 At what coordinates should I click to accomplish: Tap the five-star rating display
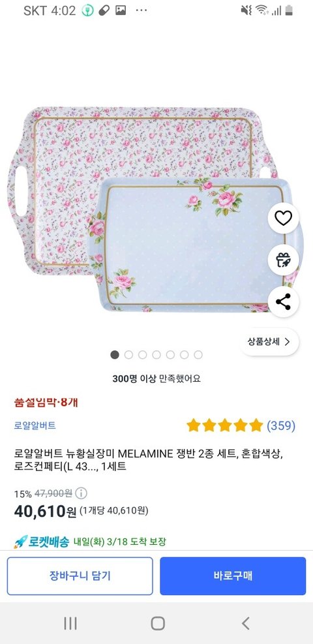pyautogui.click(x=225, y=425)
